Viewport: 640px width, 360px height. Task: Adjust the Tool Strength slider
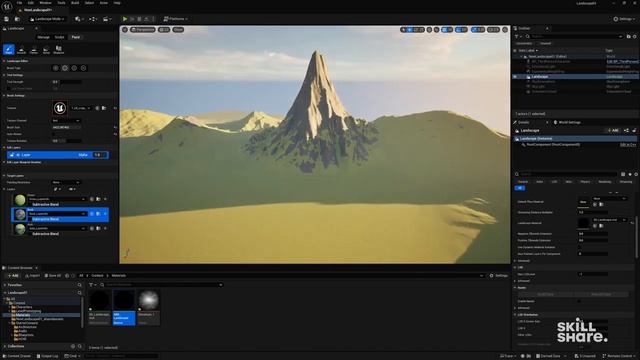(x=66, y=82)
